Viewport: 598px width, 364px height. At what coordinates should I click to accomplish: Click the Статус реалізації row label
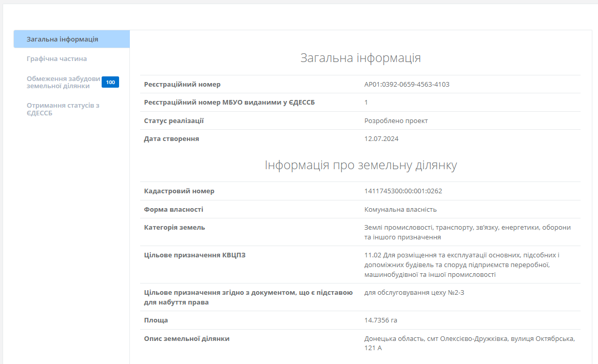point(174,121)
